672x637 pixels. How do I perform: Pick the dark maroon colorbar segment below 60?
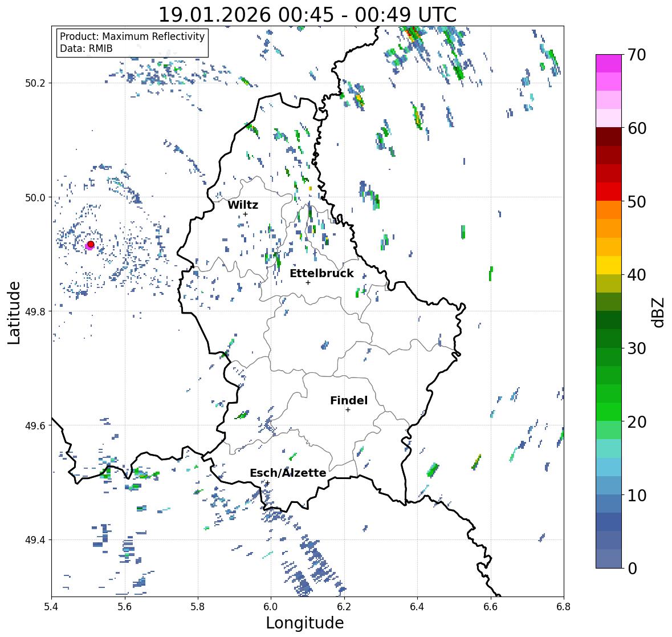(609, 137)
